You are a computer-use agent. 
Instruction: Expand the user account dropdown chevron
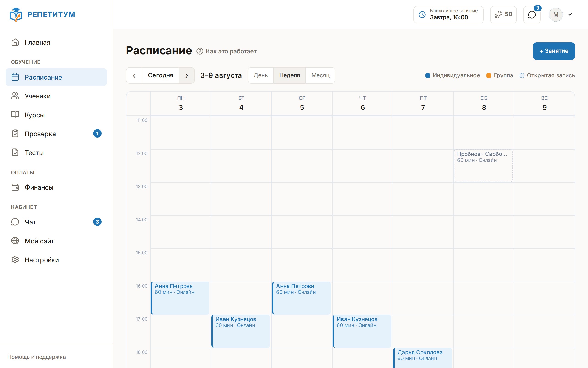point(570,14)
